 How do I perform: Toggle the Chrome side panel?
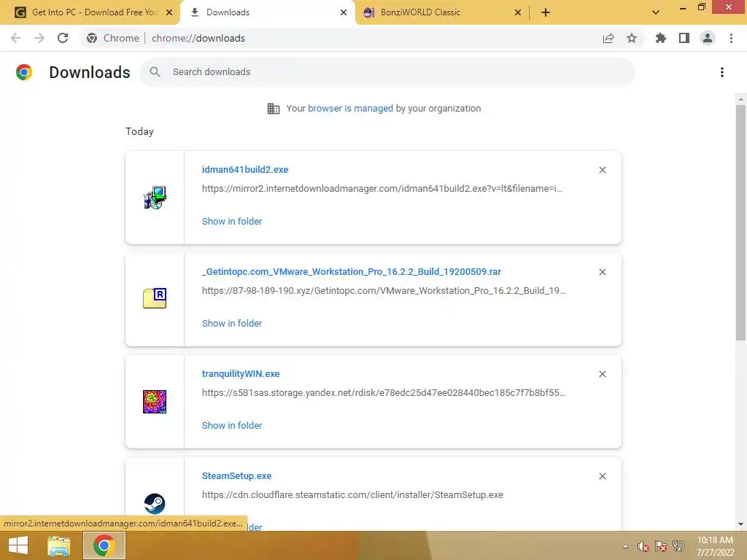tap(684, 38)
